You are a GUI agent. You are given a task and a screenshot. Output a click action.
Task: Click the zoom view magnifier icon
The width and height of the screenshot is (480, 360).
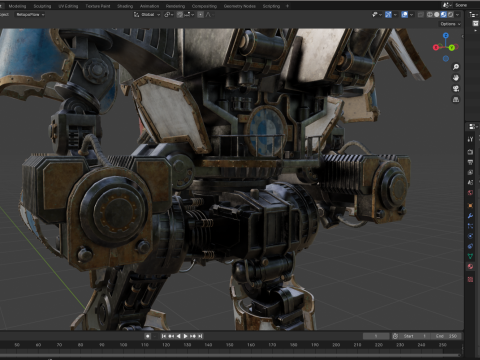click(456, 67)
